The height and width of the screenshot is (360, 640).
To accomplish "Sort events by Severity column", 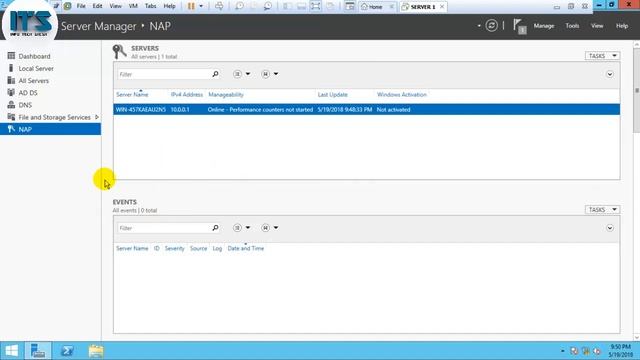I will pos(174,249).
